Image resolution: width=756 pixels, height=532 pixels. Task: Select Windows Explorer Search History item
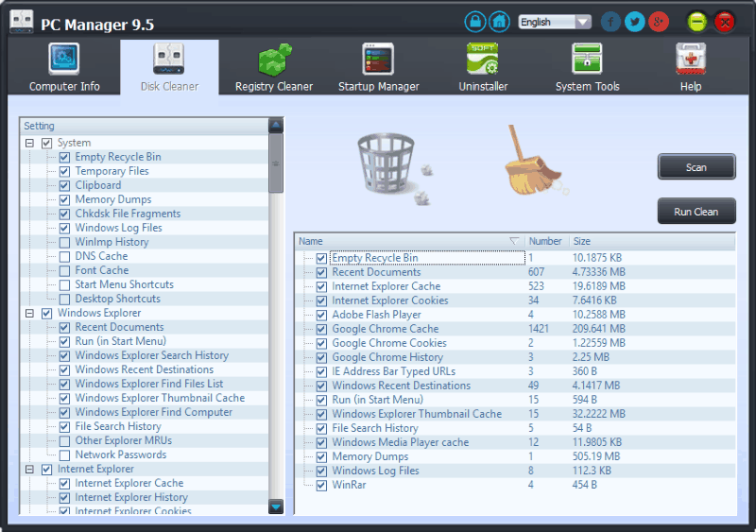coord(152,355)
